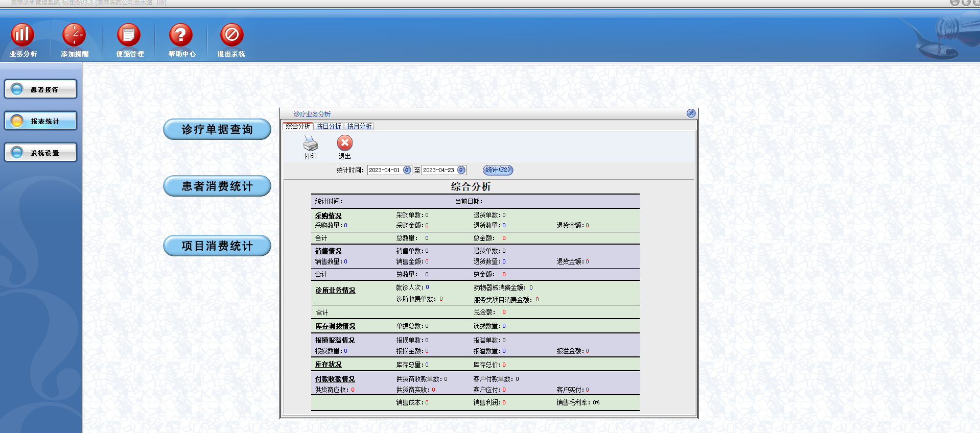The image size is (980, 433).
Task: Click the 销售毛利率: 0% value
Action: (578, 403)
